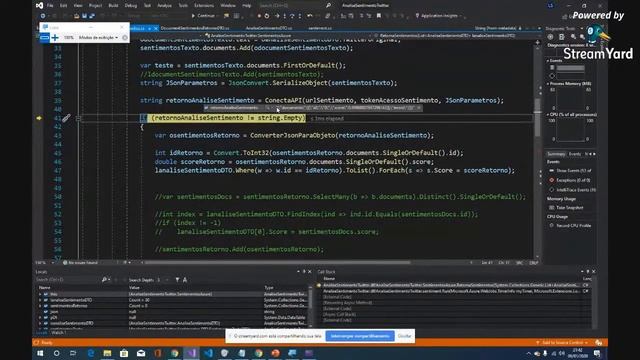Open Mail app from taskbar
The height and width of the screenshot is (360, 640).
coord(141,353)
